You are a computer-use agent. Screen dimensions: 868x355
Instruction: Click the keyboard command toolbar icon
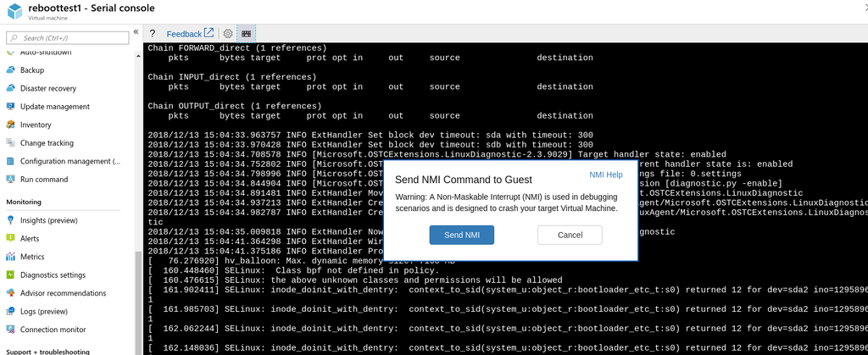coord(247,34)
